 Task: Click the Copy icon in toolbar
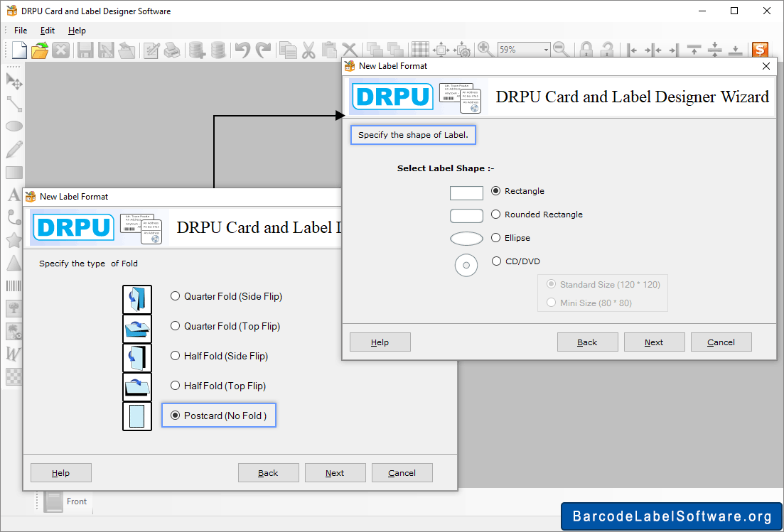pyautogui.click(x=288, y=50)
